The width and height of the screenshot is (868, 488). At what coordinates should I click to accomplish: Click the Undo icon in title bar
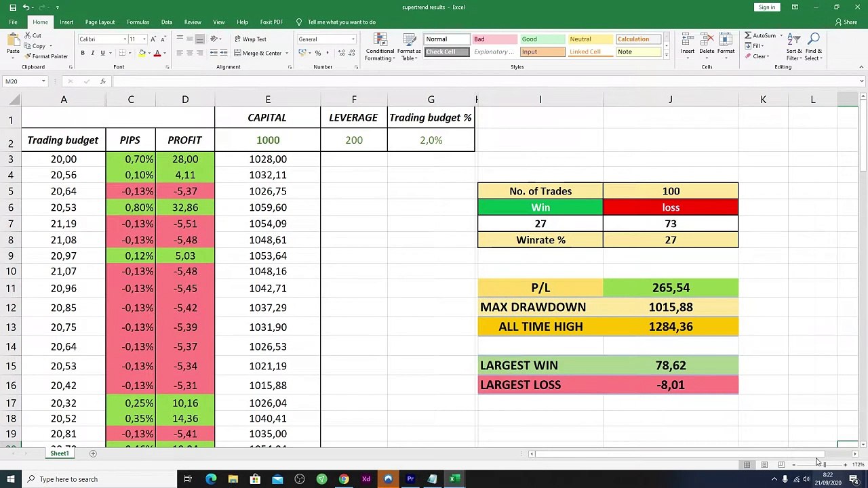coord(26,7)
